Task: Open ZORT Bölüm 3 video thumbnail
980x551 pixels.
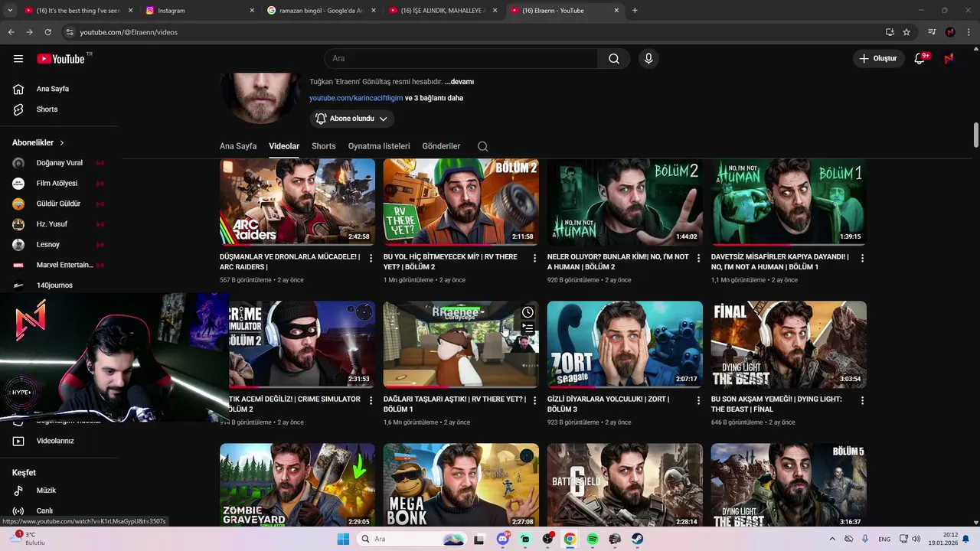Action: tap(625, 344)
